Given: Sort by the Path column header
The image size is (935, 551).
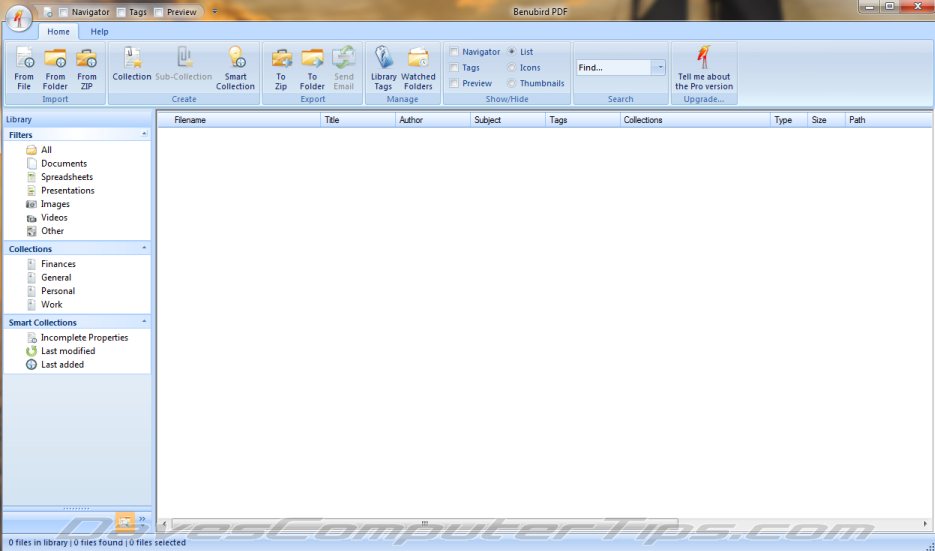Looking at the screenshot, I should coord(888,120).
